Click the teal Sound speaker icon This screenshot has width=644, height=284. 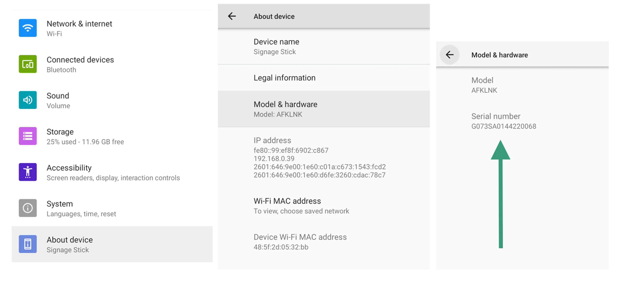[28, 100]
